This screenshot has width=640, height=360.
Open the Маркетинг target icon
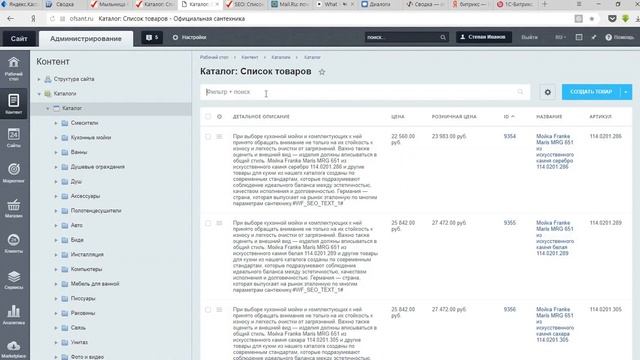(x=13, y=173)
